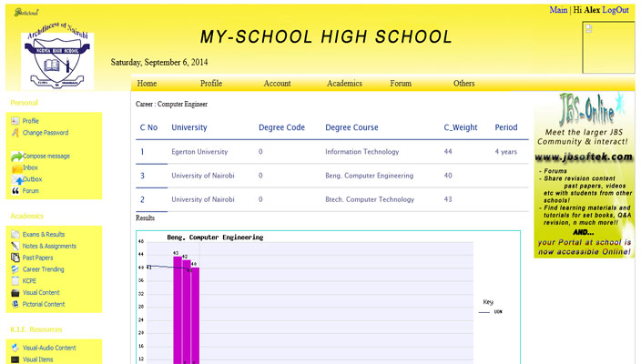
Task: Open the Inbox envelope icon
Action: [15, 168]
